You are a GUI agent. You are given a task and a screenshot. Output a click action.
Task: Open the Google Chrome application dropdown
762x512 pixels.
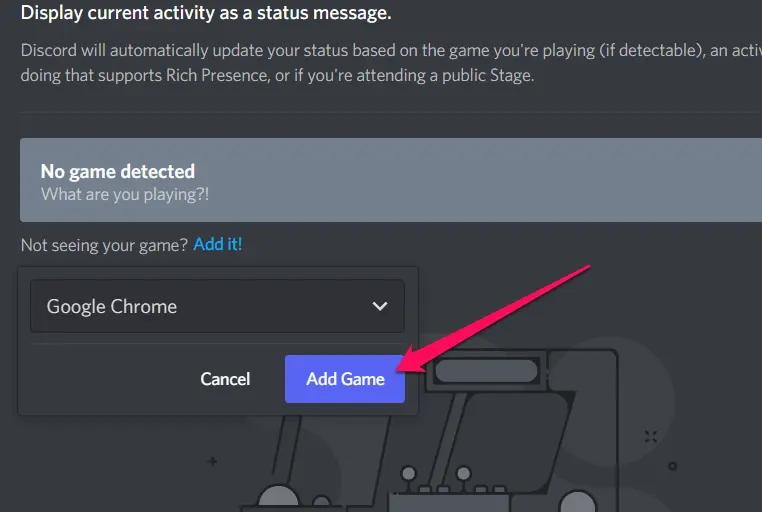click(x=217, y=306)
